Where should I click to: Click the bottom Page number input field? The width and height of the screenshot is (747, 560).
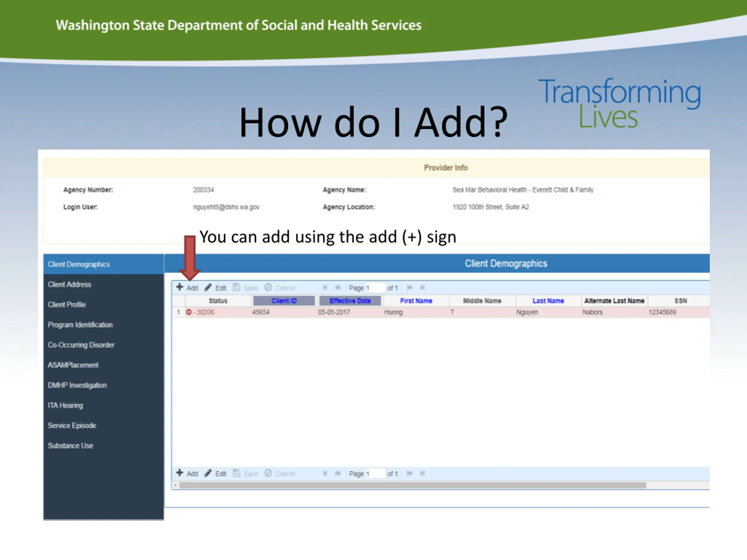coord(375,474)
